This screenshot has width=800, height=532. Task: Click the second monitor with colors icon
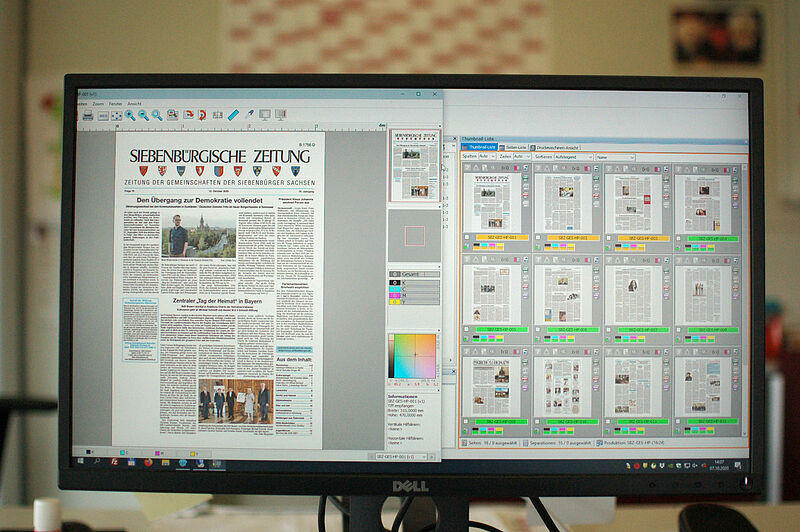click(281, 115)
